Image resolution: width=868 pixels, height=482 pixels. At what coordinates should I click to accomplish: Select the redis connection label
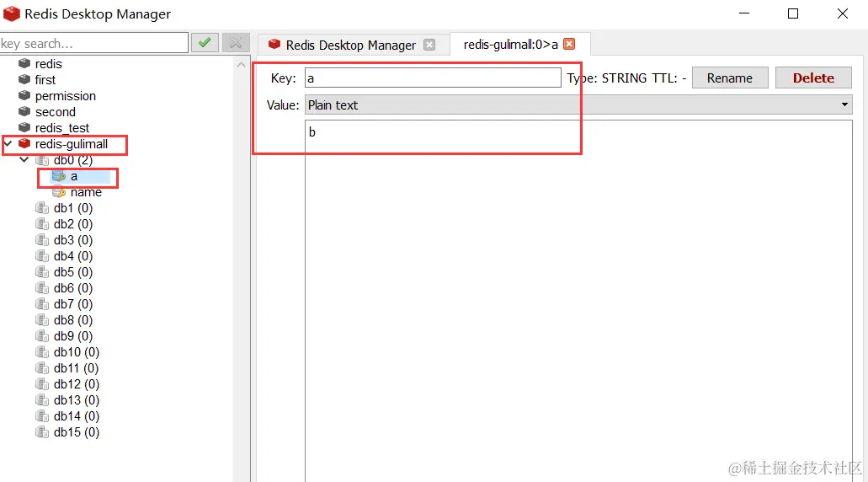click(x=49, y=64)
